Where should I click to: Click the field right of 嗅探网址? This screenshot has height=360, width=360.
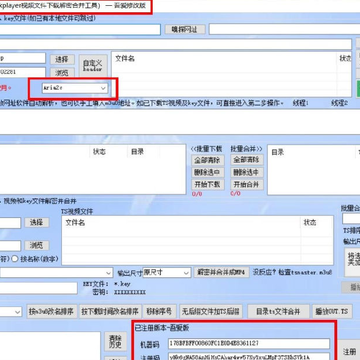pos(284,29)
